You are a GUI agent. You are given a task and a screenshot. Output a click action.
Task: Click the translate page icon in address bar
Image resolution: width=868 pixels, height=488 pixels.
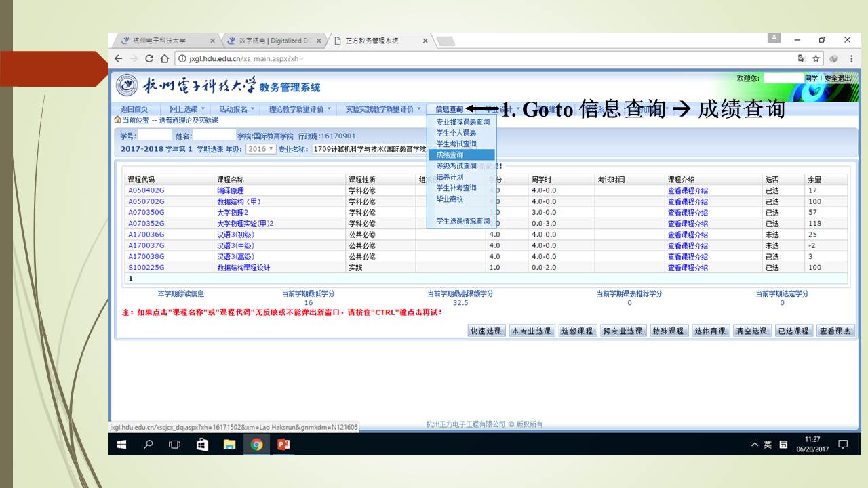(x=802, y=59)
